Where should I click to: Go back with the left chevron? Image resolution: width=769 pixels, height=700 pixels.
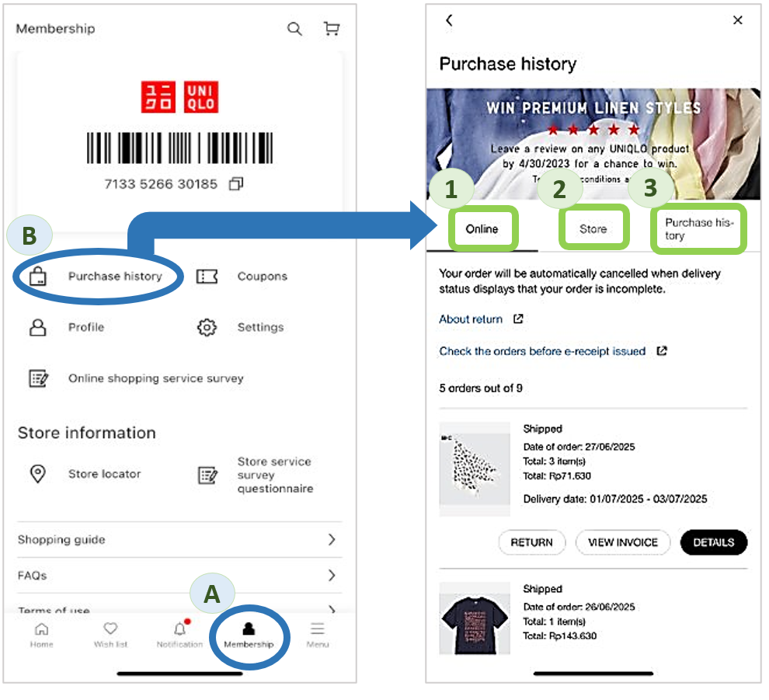(449, 21)
